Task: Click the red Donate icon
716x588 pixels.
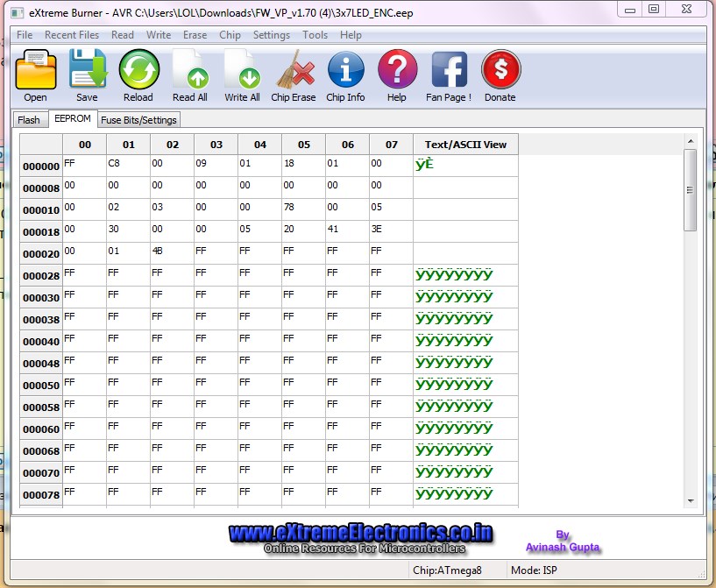Action: [500, 70]
